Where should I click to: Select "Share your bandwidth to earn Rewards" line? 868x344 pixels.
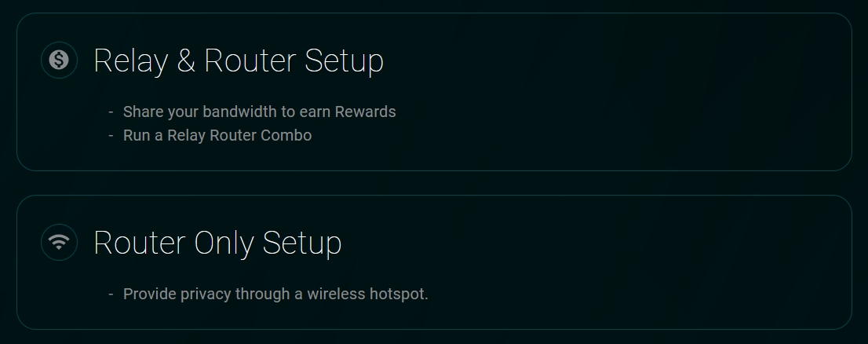259,112
